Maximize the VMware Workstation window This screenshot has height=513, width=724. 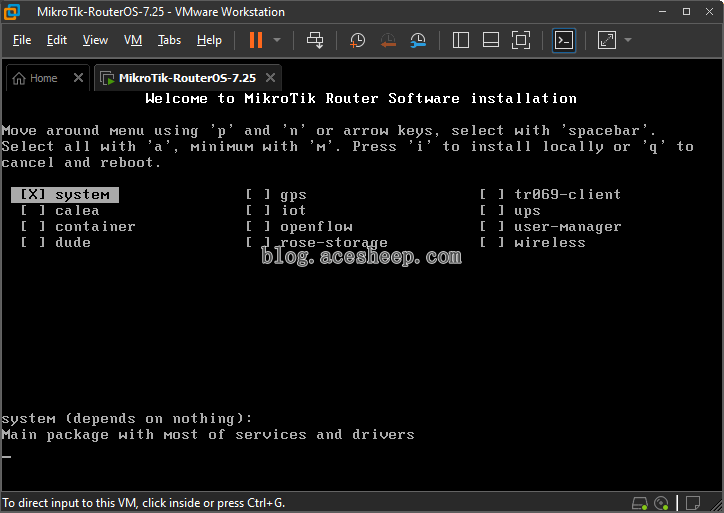[x=687, y=12]
